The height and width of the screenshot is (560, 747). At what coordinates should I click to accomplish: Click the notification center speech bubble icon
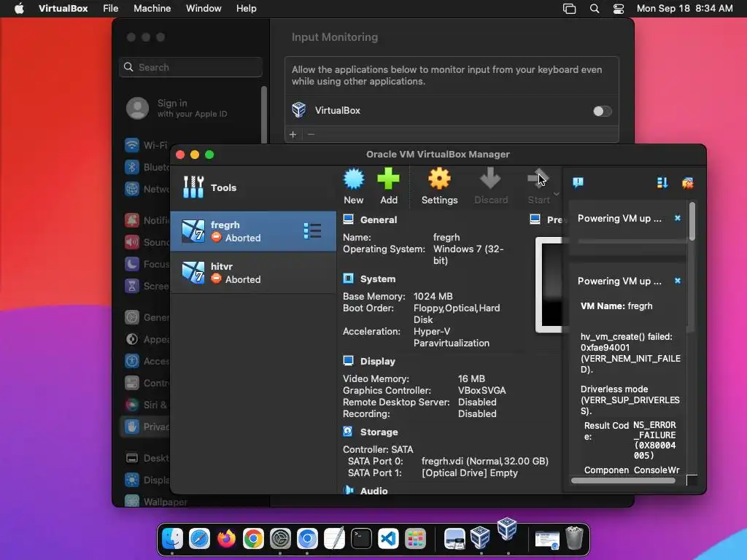coord(578,182)
